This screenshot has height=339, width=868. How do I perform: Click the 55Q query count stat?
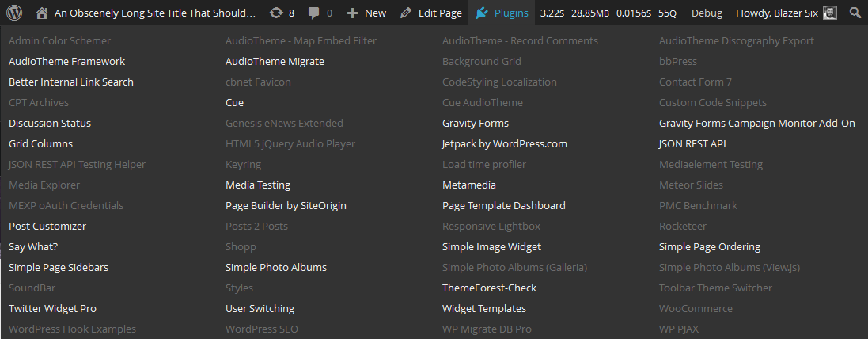click(667, 13)
